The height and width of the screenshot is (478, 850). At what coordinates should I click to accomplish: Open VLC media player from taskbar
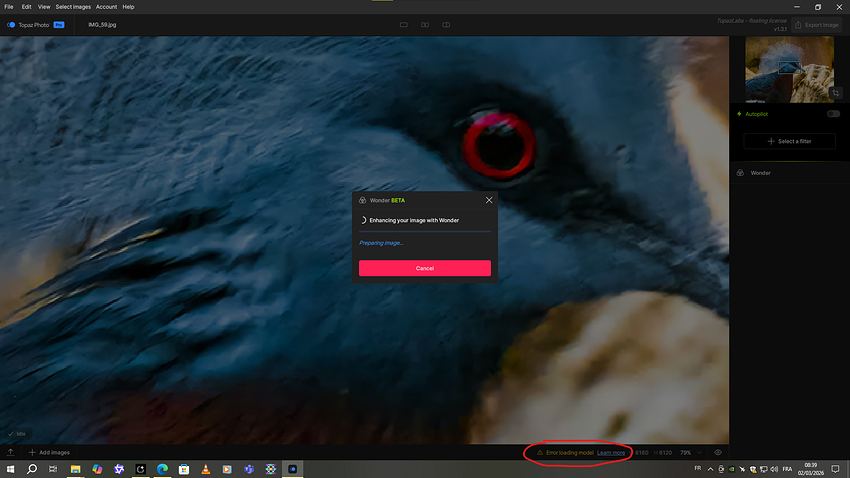[206, 469]
